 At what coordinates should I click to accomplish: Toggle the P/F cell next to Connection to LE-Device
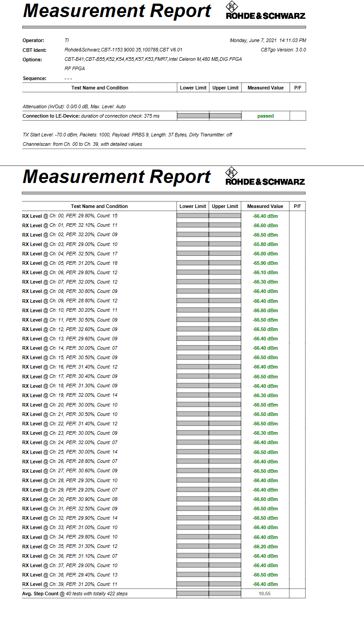[297, 115]
